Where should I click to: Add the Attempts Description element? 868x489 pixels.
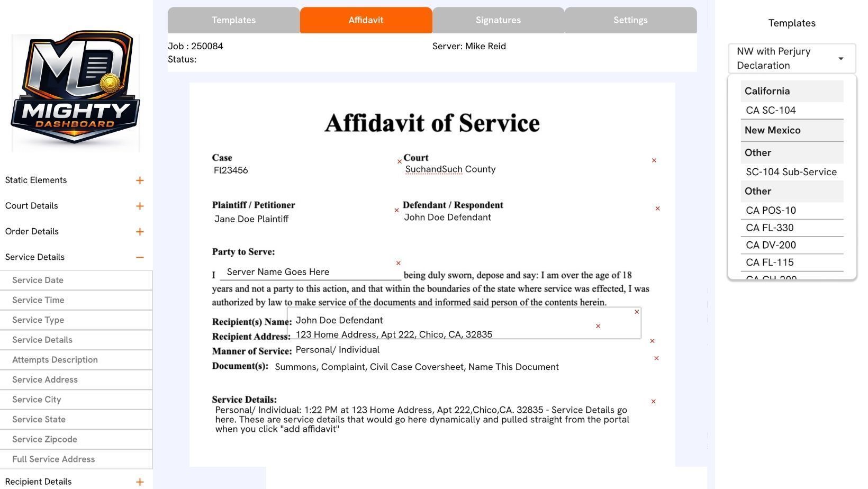pyautogui.click(x=76, y=360)
